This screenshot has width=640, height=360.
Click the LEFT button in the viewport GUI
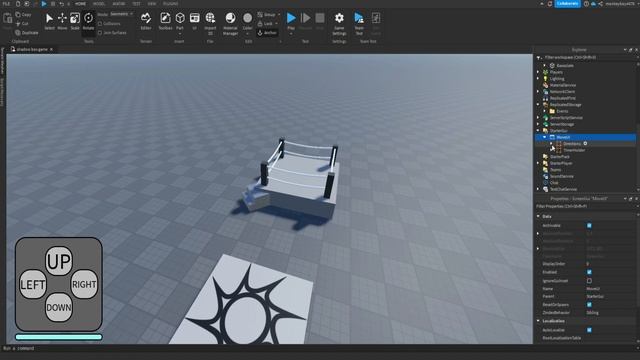coord(33,284)
